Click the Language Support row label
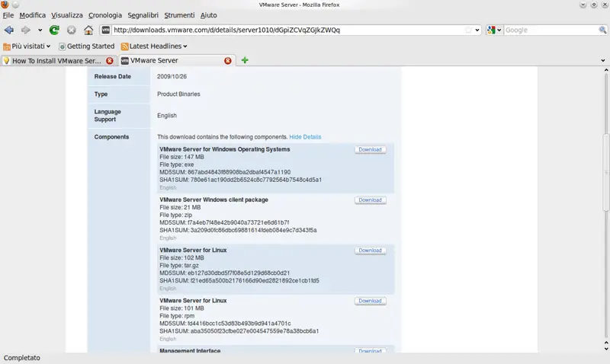610x364 pixels. [x=108, y=116]
